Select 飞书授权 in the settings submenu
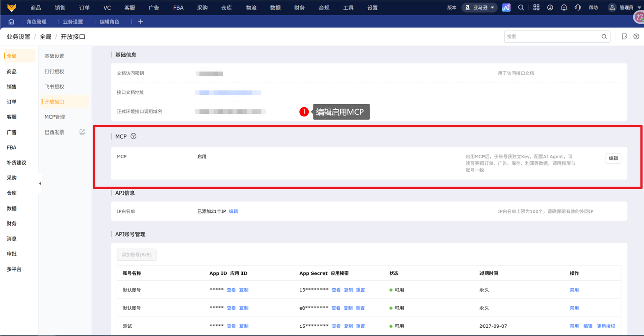 click(54, 87)
